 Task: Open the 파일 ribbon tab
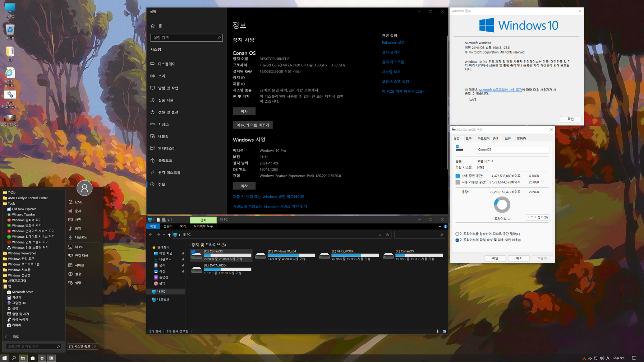tap(153, 226)
